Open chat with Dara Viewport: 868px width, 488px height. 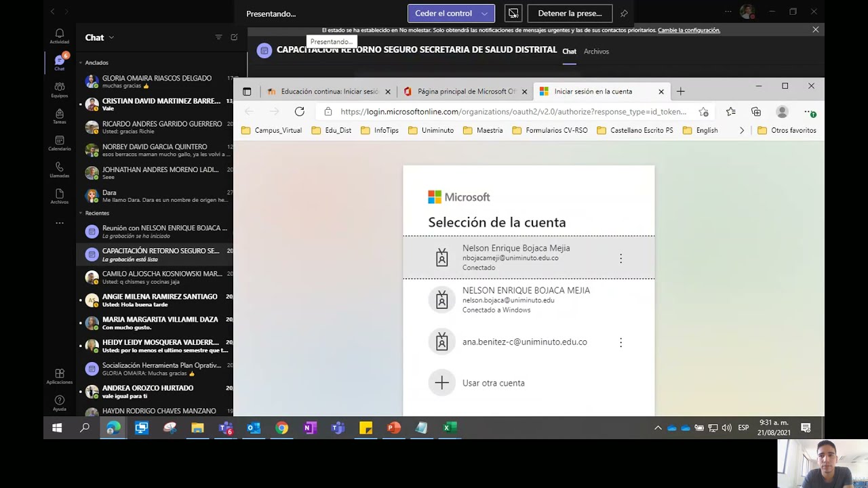click(156, 197)
